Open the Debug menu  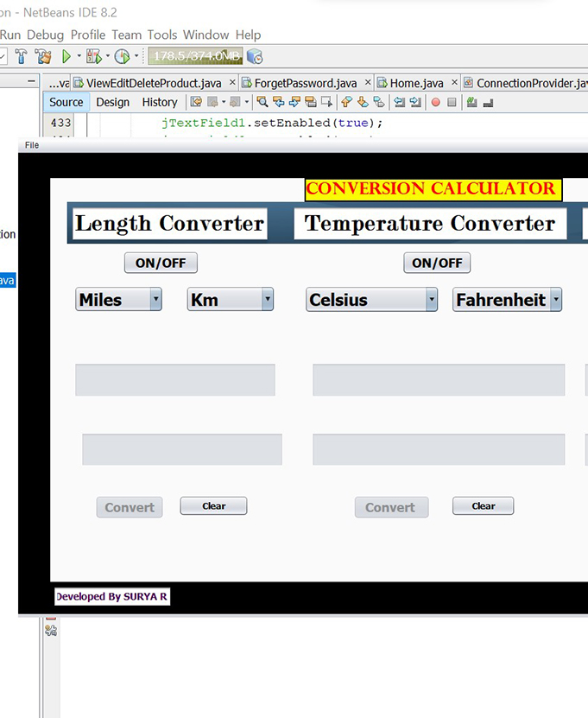click(45, 35)
